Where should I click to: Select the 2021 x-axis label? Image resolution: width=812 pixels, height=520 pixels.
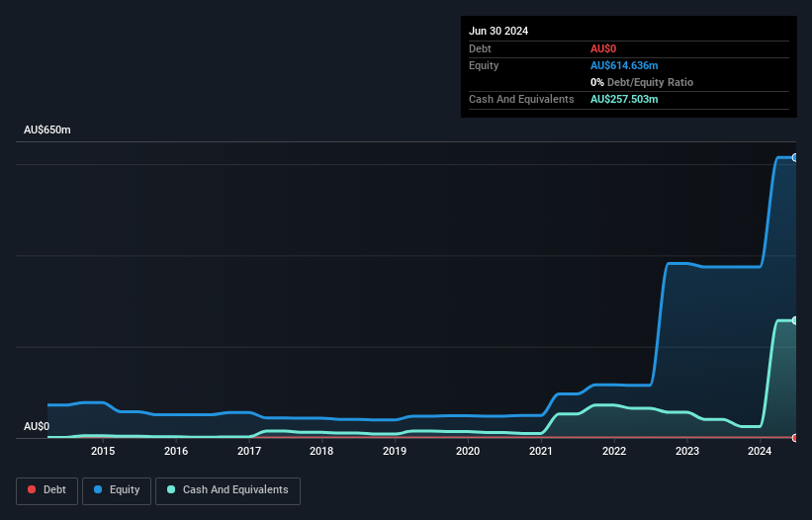(540, 452)
